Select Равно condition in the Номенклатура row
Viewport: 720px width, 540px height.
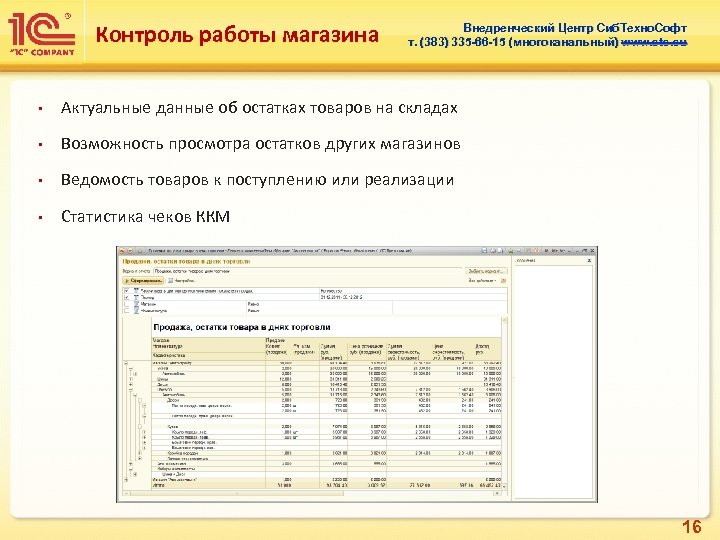pyautogui.click(x=253, y=311)
